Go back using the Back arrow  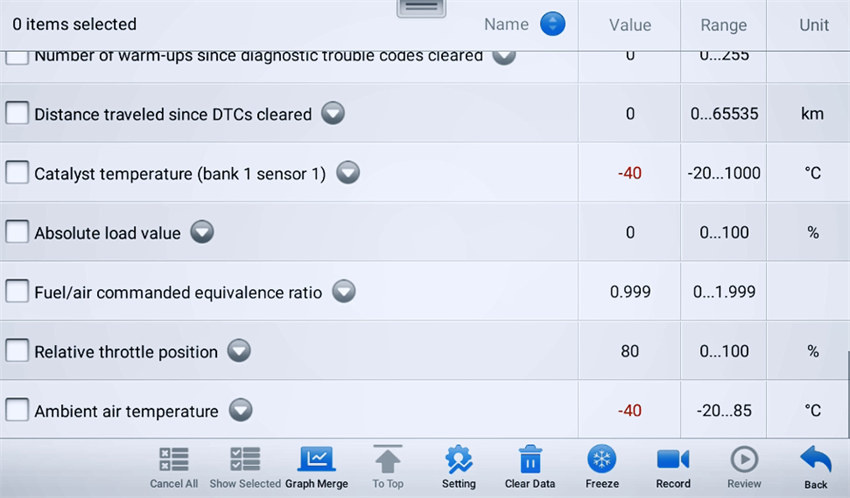click(816, 461)
